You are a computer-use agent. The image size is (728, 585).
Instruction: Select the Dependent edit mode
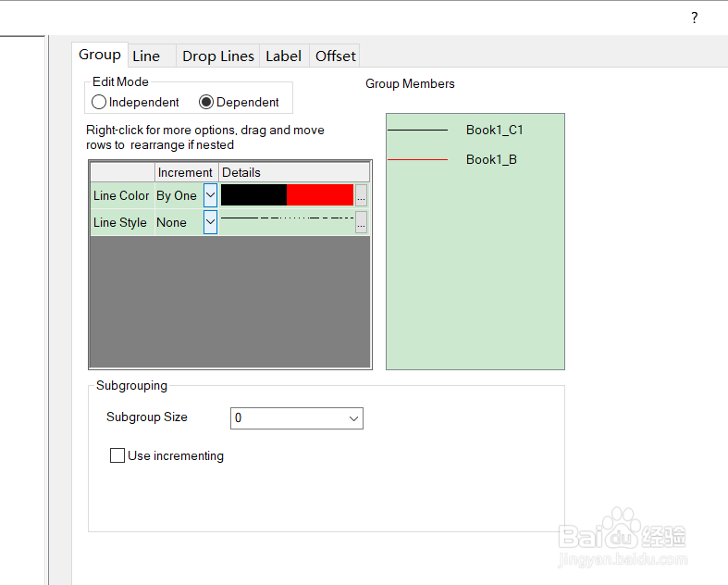pyautogui.click(x=239, y=102)
